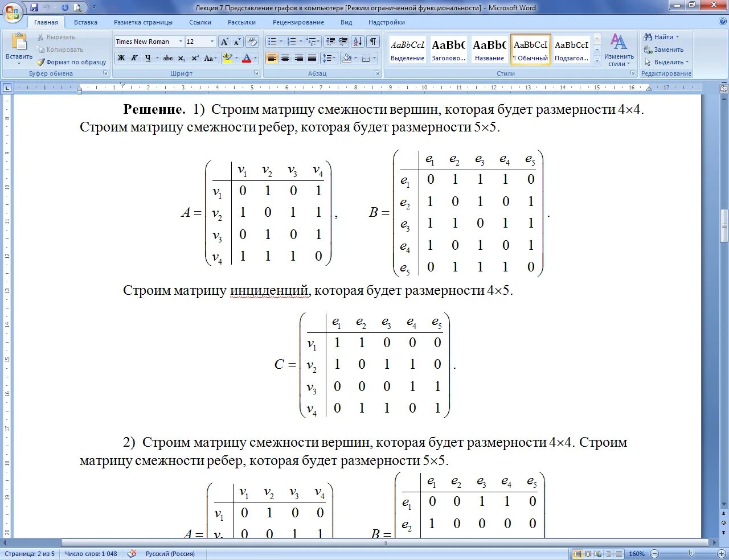
Task: Click the Redo/Repeat icon in quick access toolbar
Action: [x=64, y=7]
